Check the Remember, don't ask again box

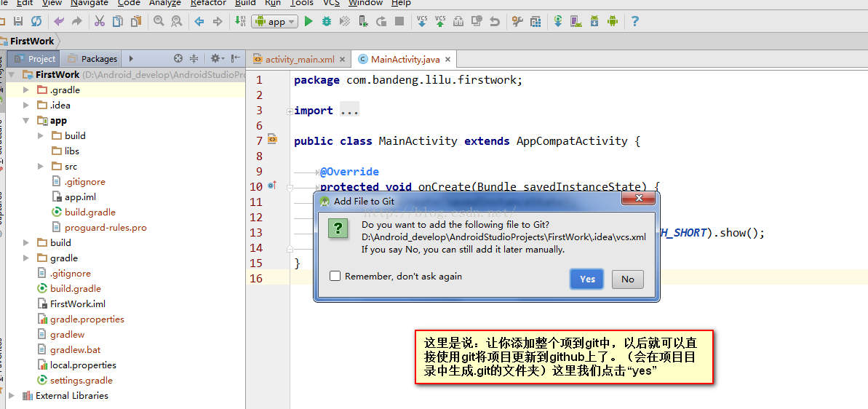335,277
